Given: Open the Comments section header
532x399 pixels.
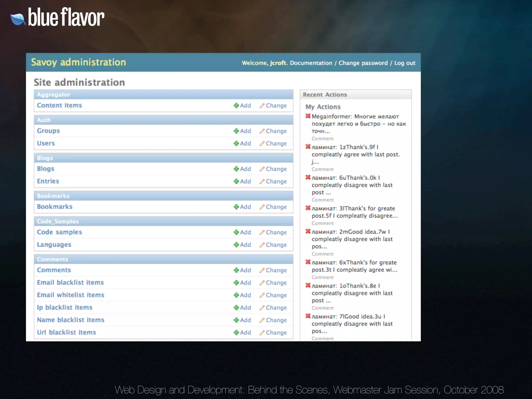Looking at the screenshot, I should coord(52,259).
